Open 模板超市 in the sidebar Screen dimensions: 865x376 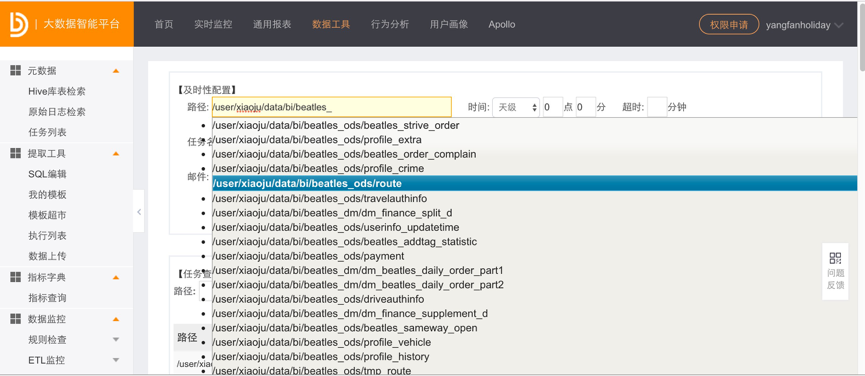pos(47,215)
